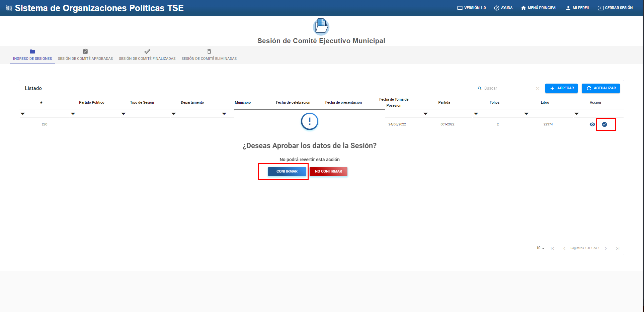Expand the rows-per-page dropdown showing 10
Screen dimensions: 644x312
(x=540, y=248)
